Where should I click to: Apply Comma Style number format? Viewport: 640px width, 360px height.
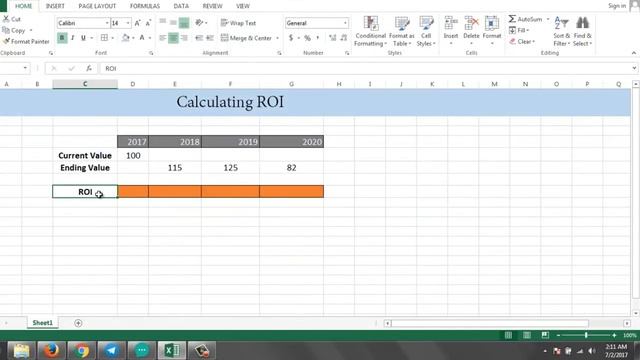point(318,38)
